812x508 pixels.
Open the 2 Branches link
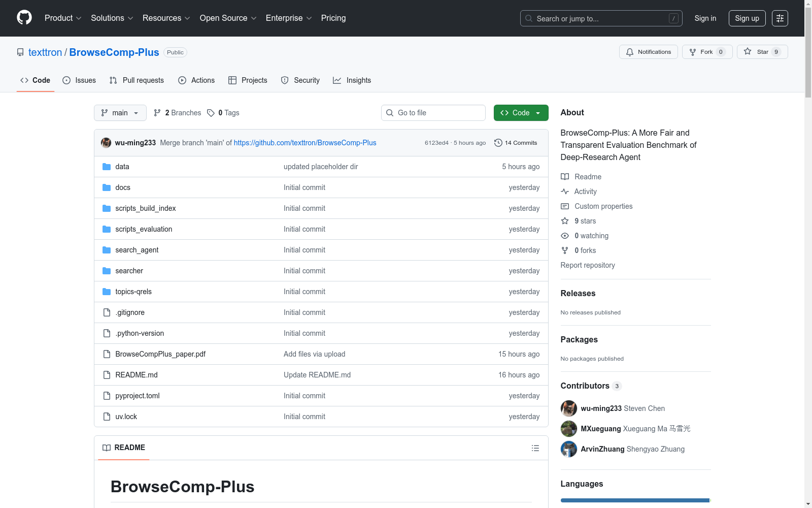click(178, 113)
